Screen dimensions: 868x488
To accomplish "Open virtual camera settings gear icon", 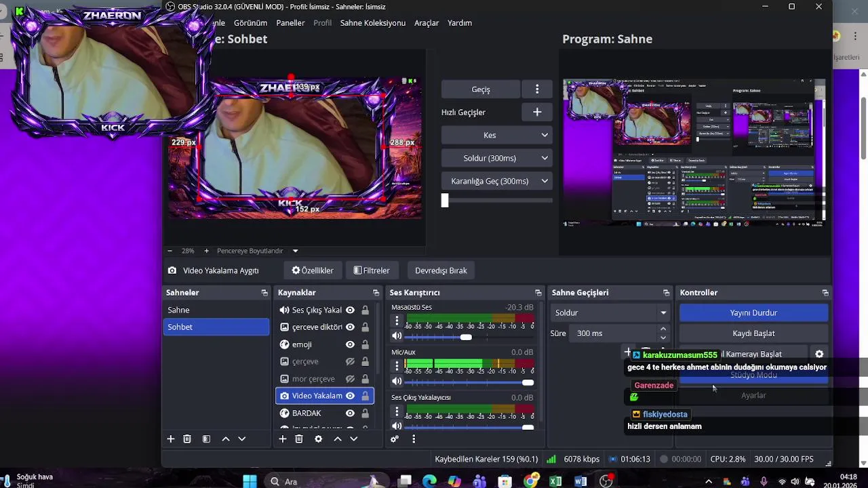I will 819,354.
